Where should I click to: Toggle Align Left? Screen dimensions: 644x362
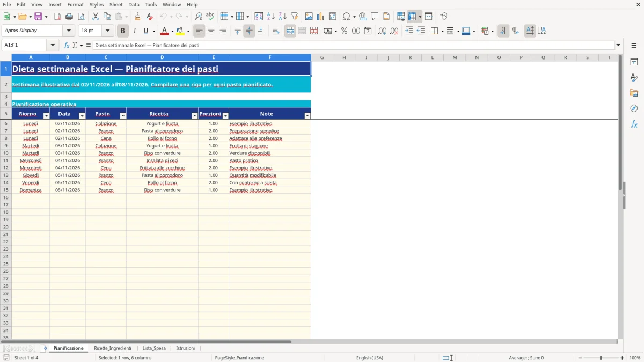(x=199, y=31)
